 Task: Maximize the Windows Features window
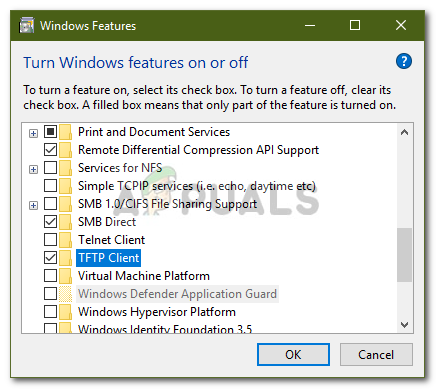[x=355, y=25]
